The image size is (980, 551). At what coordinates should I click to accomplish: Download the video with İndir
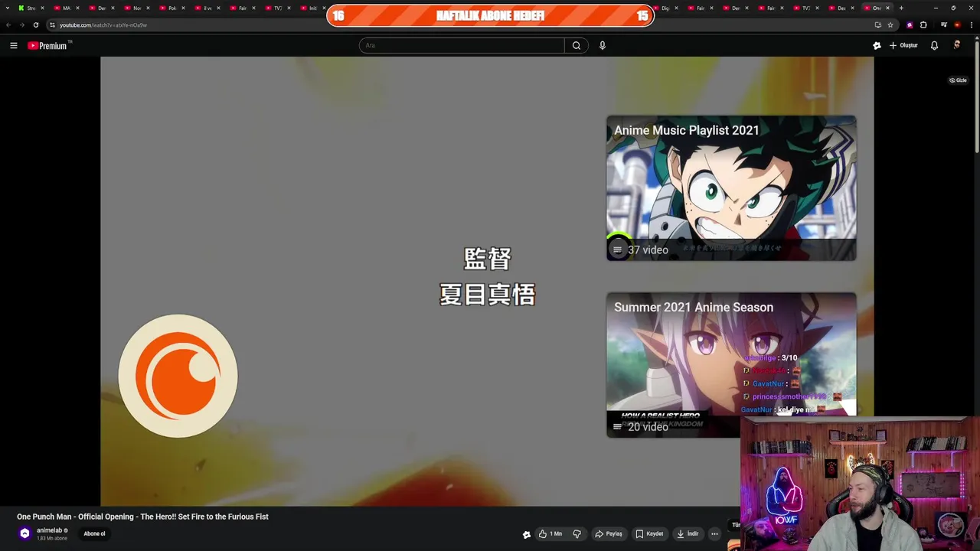pyautogui.click(x=687, y=533)
